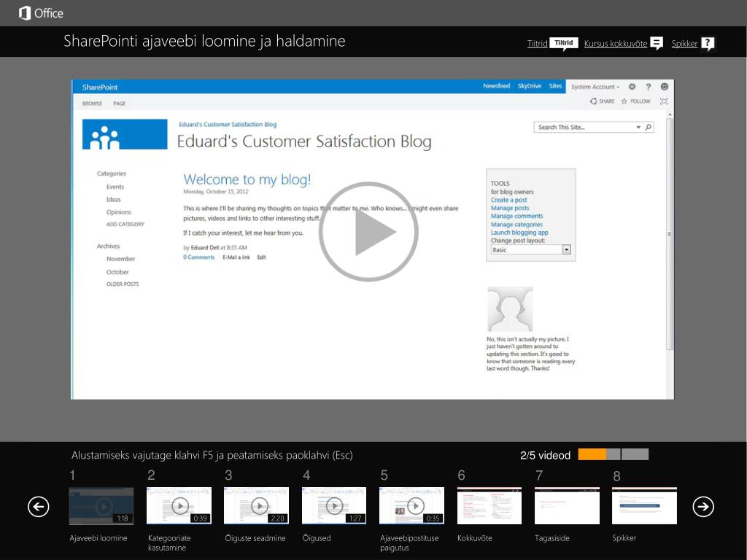Open the Basic post layout dropdown
This screenshot has height=560, width=747.
click(x=531, y=249)
